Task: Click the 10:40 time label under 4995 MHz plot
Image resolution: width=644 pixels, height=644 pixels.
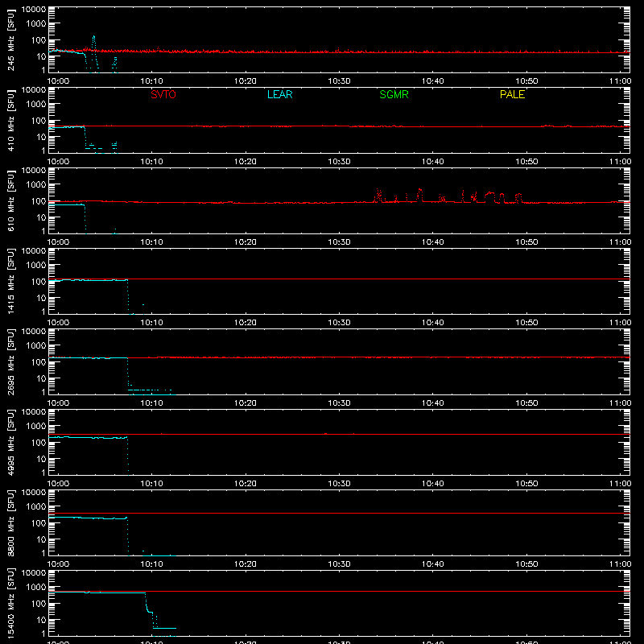Action: click(433, 484)
